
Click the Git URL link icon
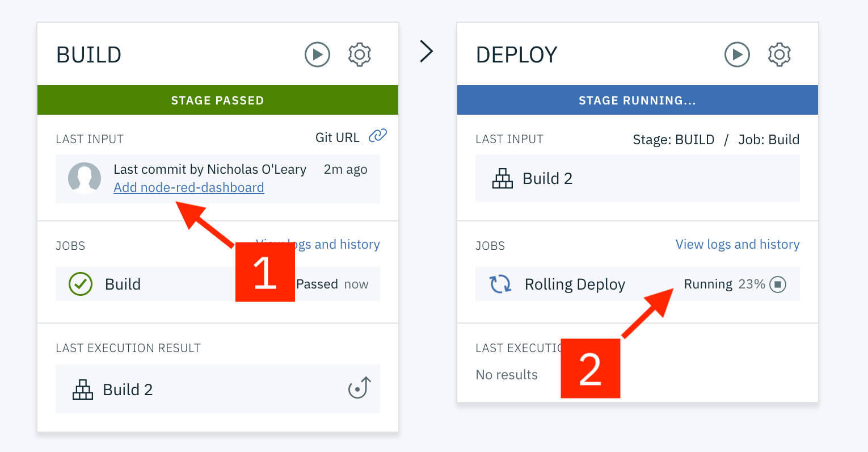pyautogui.click(x=378, y=136)
